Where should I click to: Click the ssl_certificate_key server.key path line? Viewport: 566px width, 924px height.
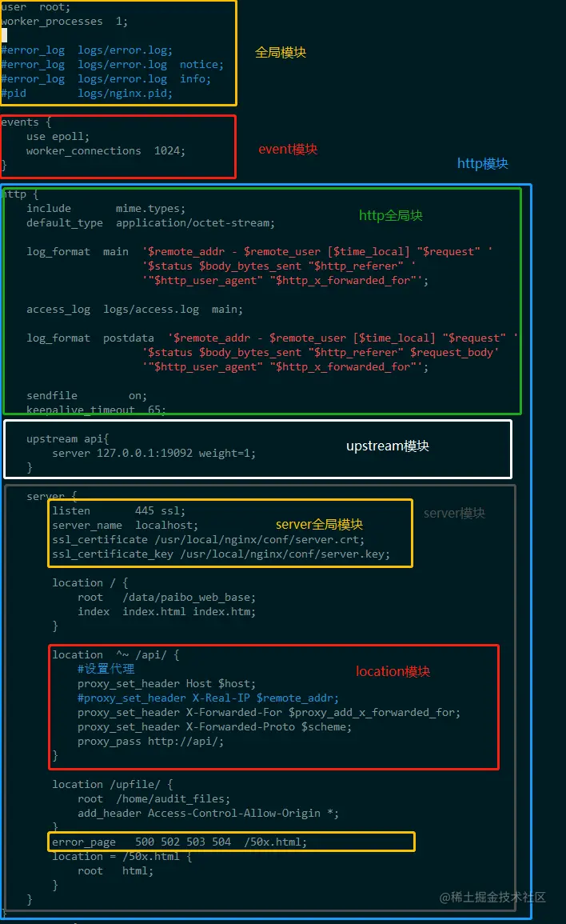point(221,554)
